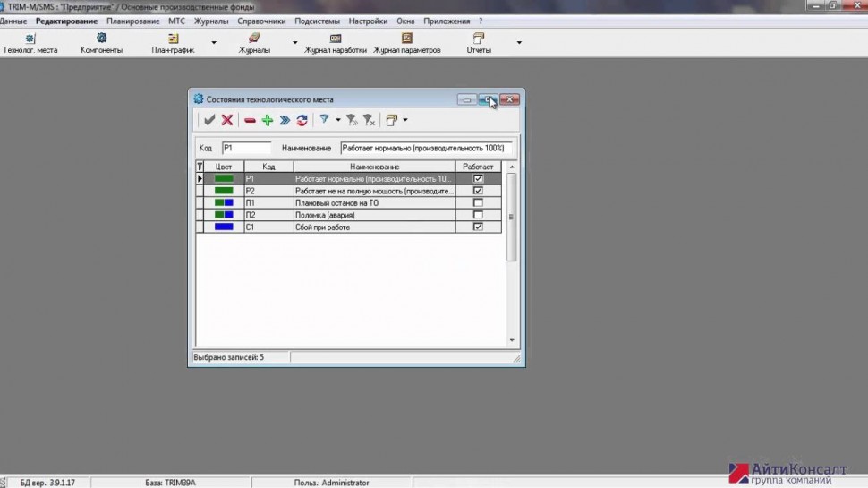Click the red X cancel changes icon
Viewport: 868px width, 488px height.
[x=227, y=120]
